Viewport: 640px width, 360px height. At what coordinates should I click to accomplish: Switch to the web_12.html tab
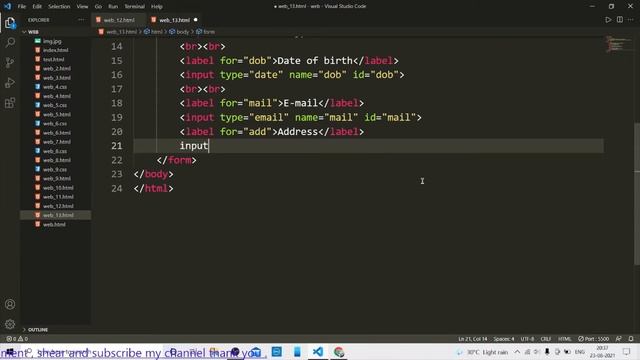119,20
